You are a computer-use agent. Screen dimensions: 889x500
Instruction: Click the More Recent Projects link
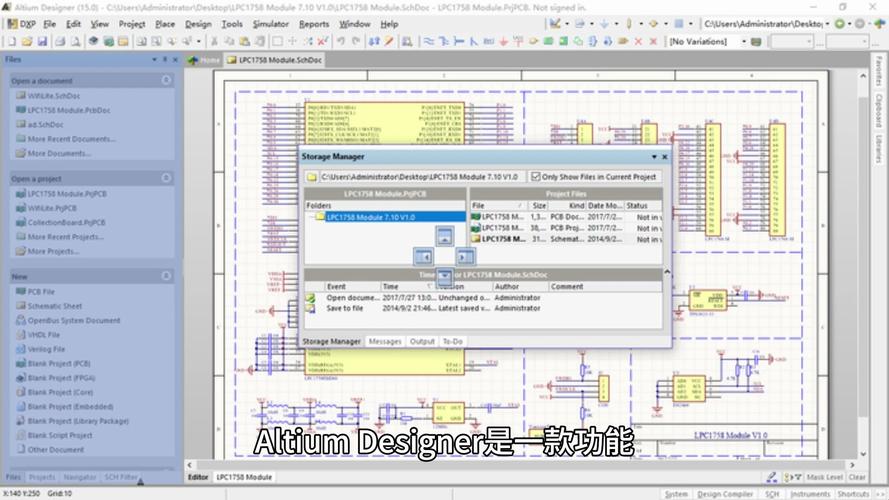click(65, 237)
